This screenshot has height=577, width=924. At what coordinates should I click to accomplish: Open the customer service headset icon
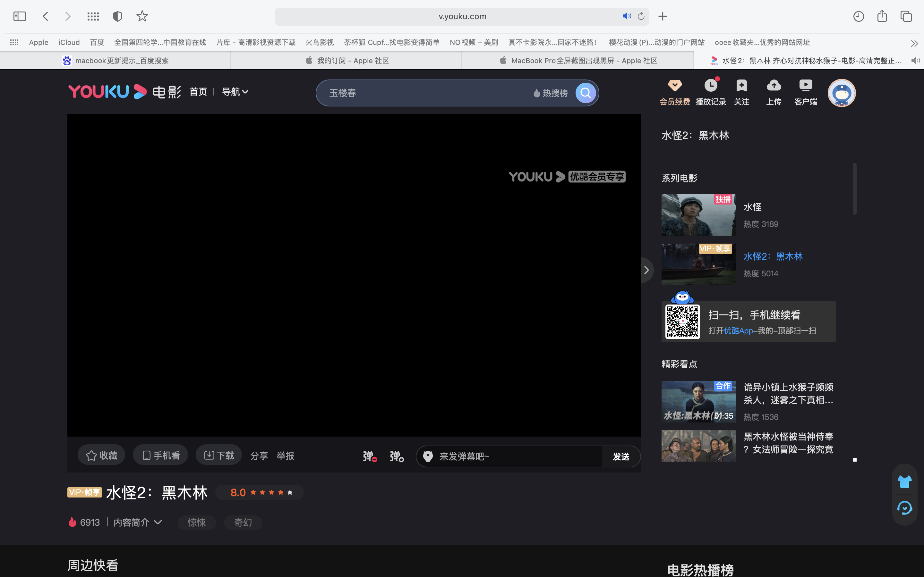pyautogui.click(x=904, y=508)
